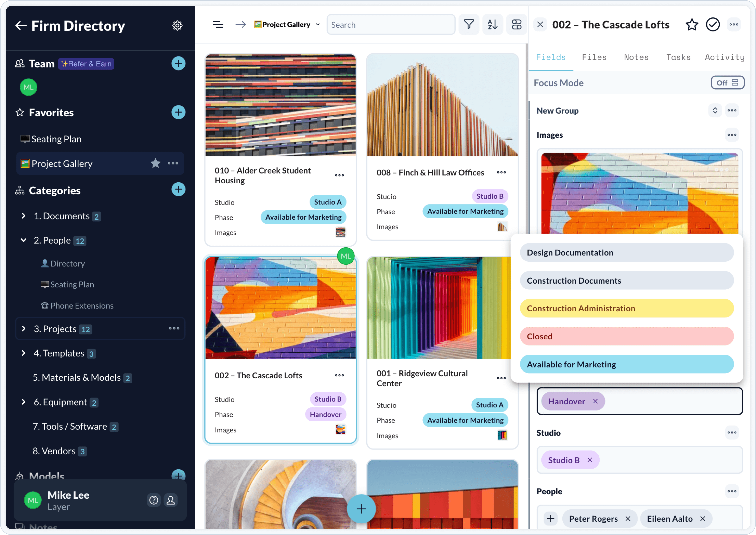Image resolution: width=756 pixels, height=535 pixels.
Task: Expand the 3. Projects category
Action: coord(23,328)
